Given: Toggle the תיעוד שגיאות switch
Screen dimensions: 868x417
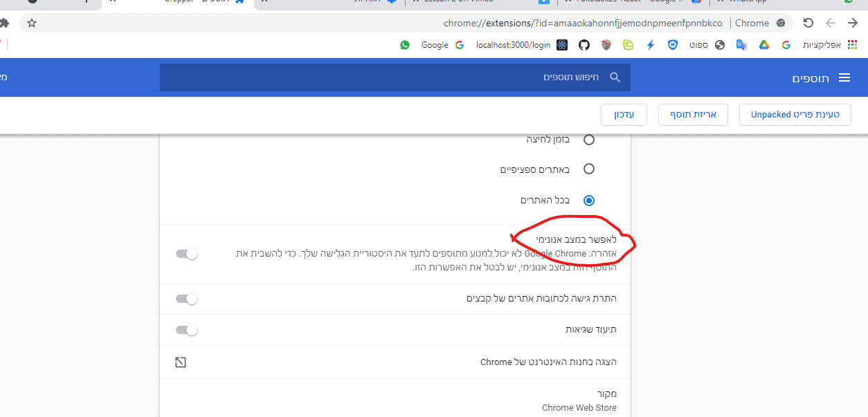Looking at the screenshot, I should coord(187,330).
